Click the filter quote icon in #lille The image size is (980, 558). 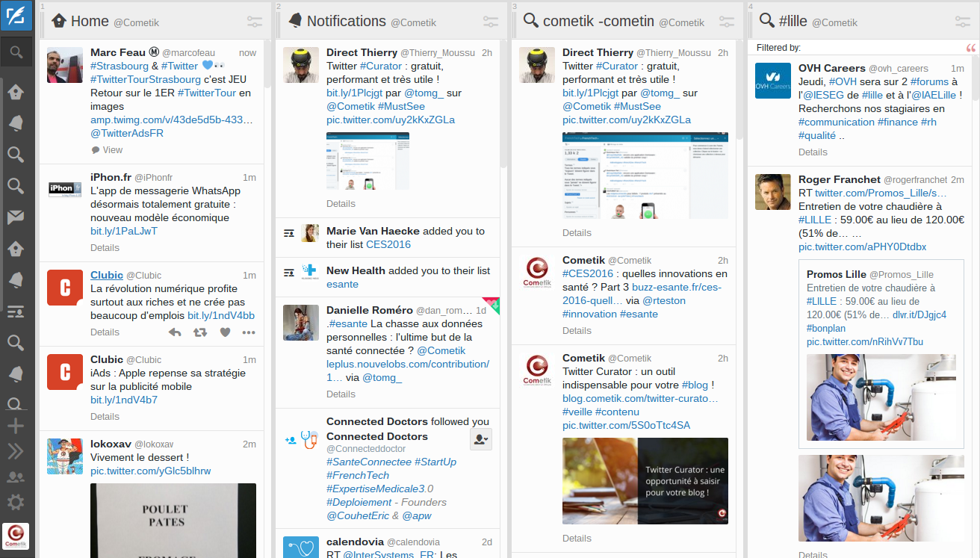pos(970,48)
